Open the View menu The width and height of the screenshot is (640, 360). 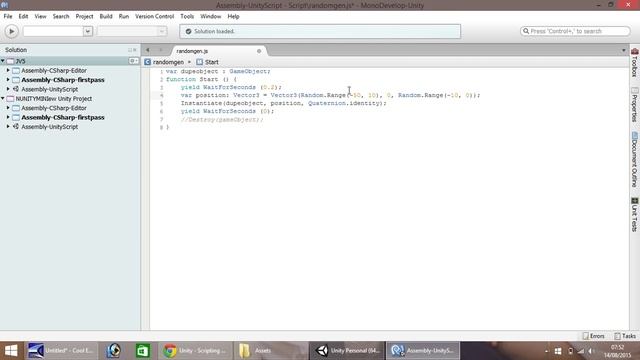click(40, 16)
